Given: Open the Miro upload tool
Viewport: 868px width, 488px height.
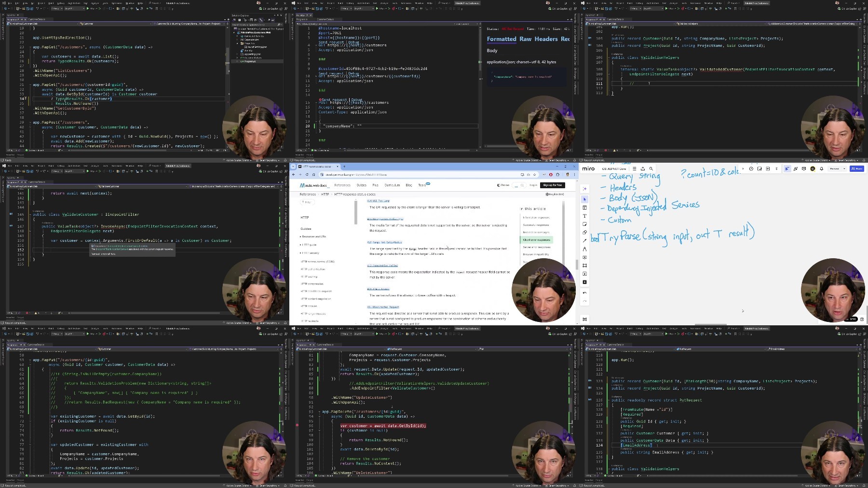Looking at the screenshot, I should click(585, 274).
